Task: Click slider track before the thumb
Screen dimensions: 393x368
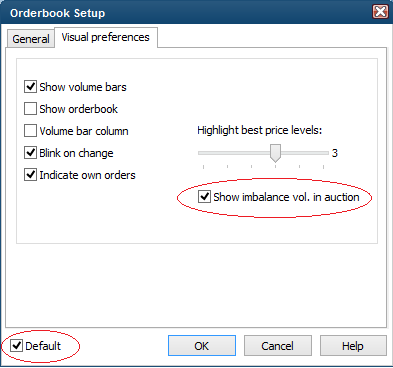Action: 234,153
